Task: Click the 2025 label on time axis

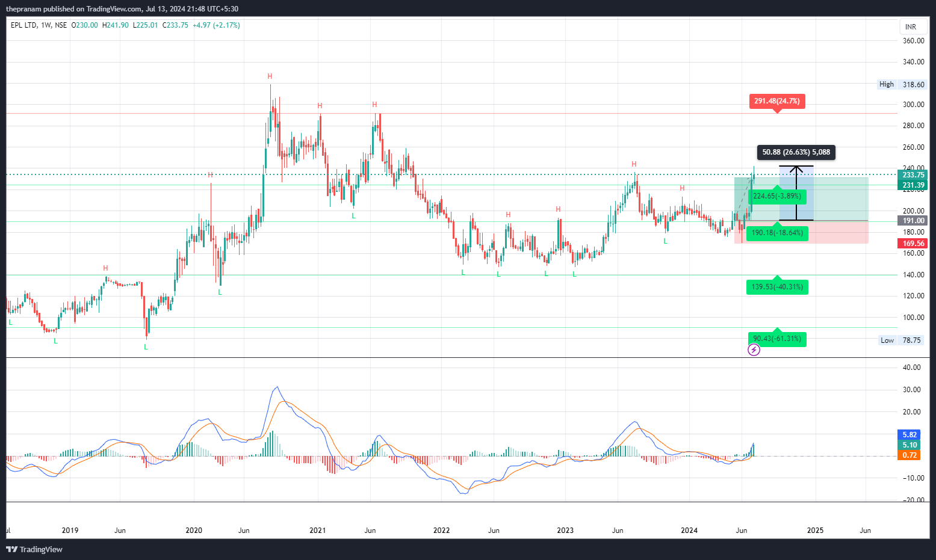Action: 815,531
